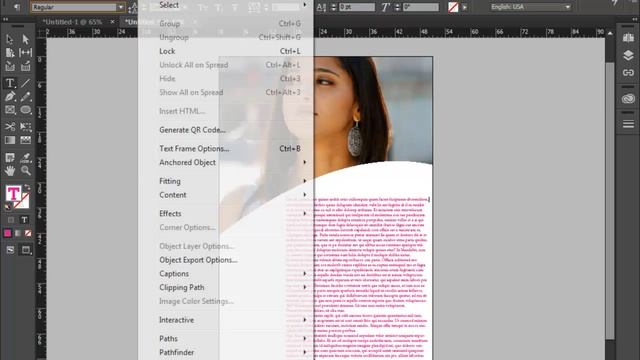
Task: Click the baseline shift 0 pt field
Action: [357, 7]
